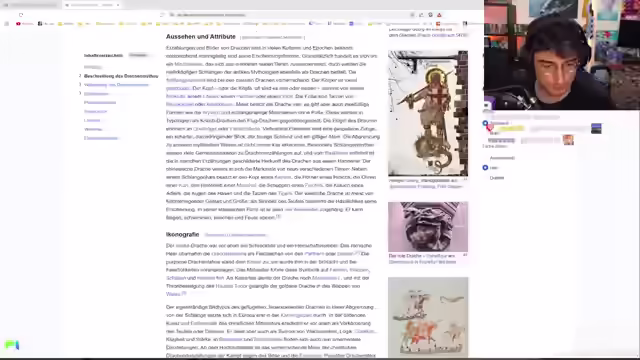Click the enlarge icon on Saint George image

[465, 179]
